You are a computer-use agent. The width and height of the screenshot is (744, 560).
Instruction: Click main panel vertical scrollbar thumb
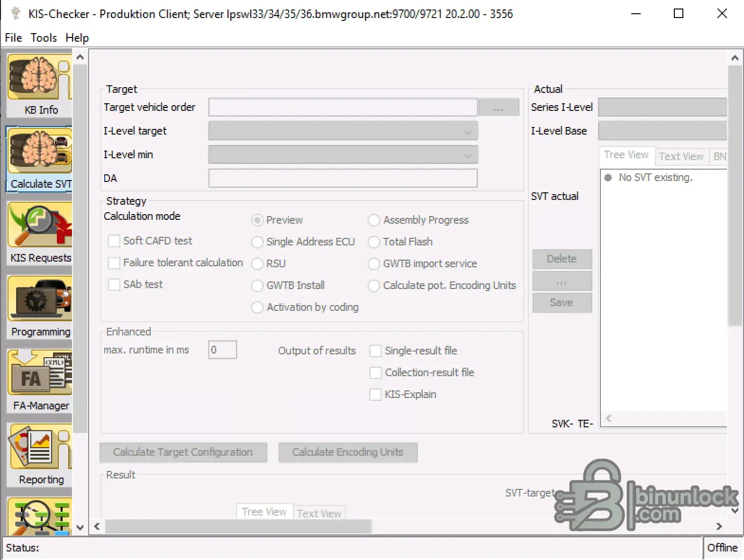click(x=735, y=195)
